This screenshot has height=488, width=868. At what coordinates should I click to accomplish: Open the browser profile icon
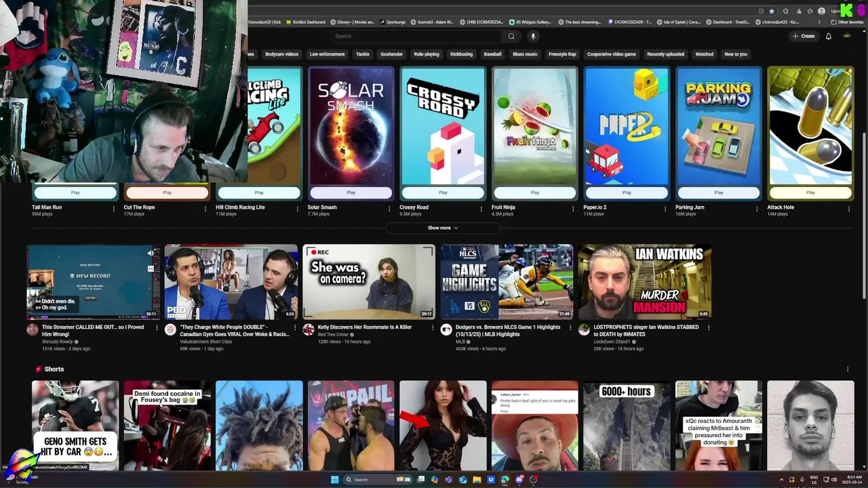[822, 11]
